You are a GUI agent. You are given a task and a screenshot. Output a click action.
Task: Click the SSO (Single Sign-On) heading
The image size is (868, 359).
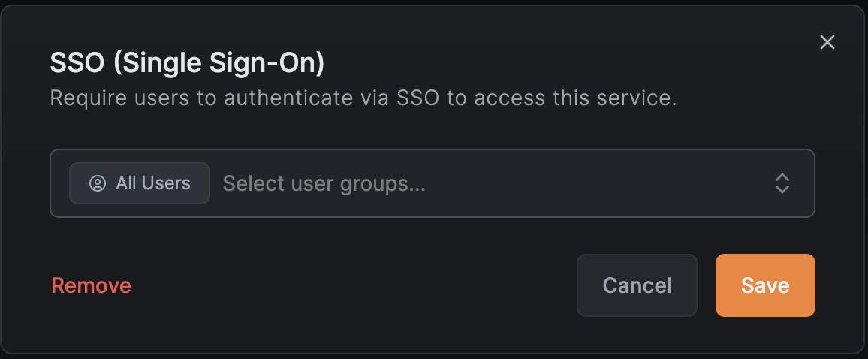click(x=187, y=63)
